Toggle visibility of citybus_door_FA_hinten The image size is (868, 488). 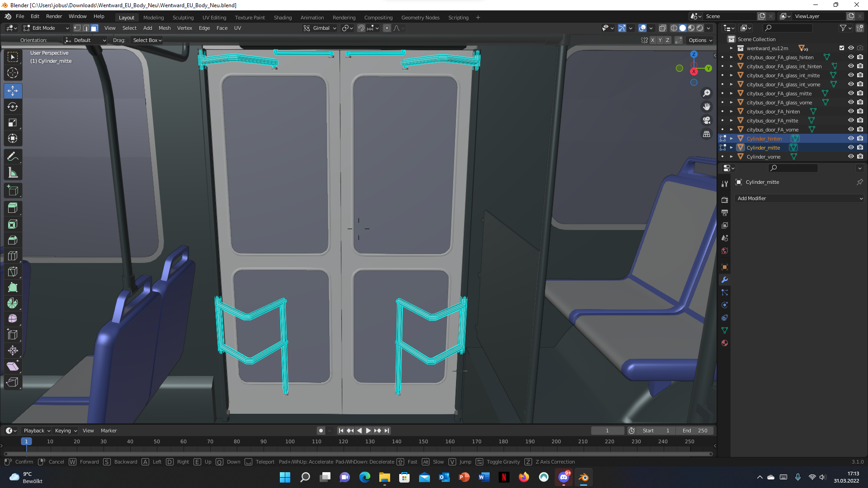click(851, 111)
